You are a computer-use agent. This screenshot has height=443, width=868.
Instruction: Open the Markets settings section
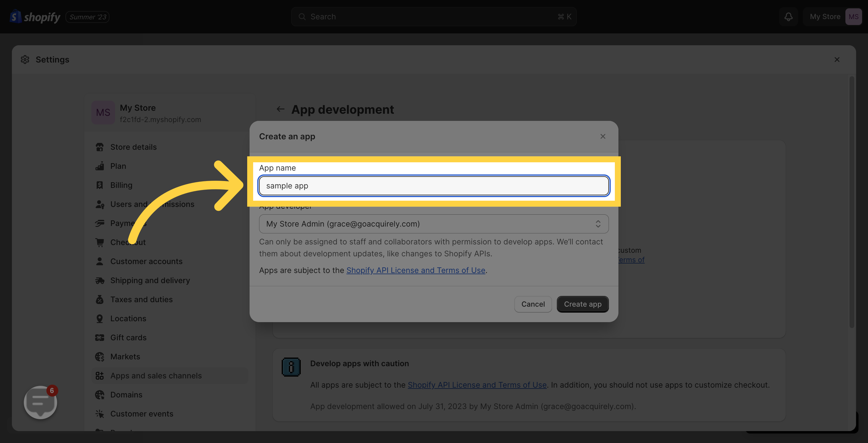pyautogui.click(x=125, y=357)
